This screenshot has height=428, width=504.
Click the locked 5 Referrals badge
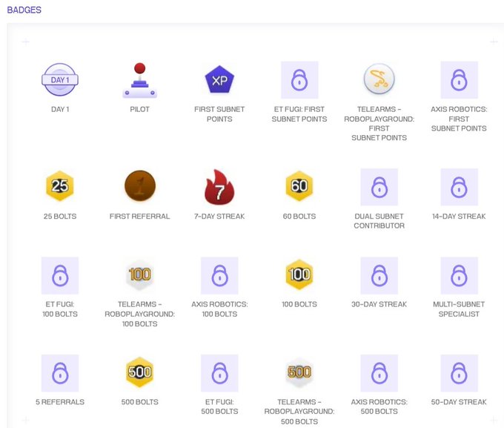[x=60, y=373]
